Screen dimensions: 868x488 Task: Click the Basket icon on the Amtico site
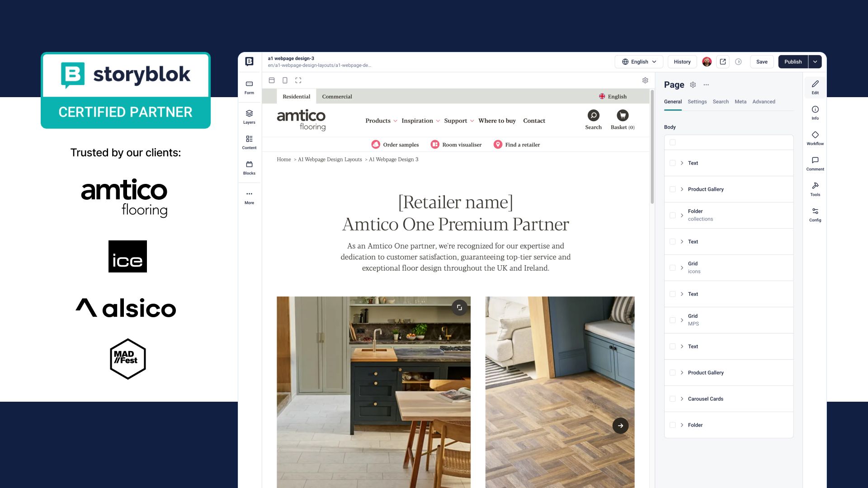(623, 115)
